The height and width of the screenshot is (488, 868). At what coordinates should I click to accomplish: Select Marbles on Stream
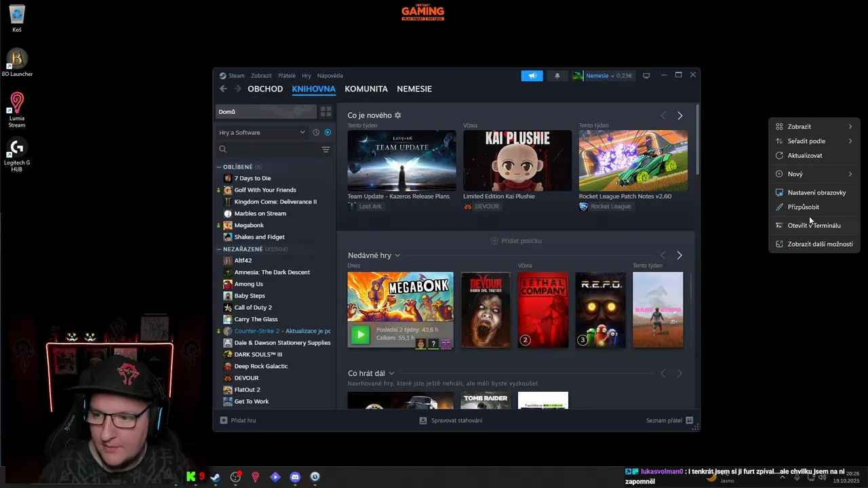260,213
